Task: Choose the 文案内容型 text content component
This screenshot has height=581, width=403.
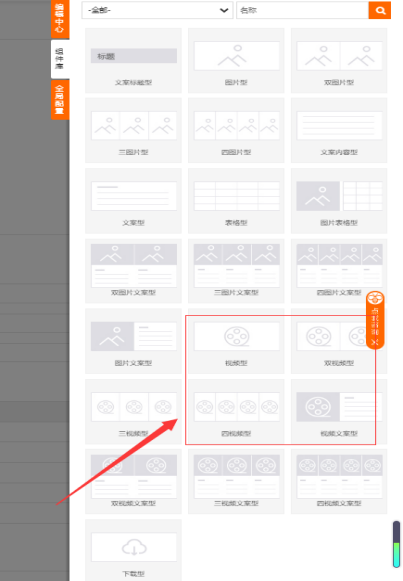Action: [x=339, y=130]
